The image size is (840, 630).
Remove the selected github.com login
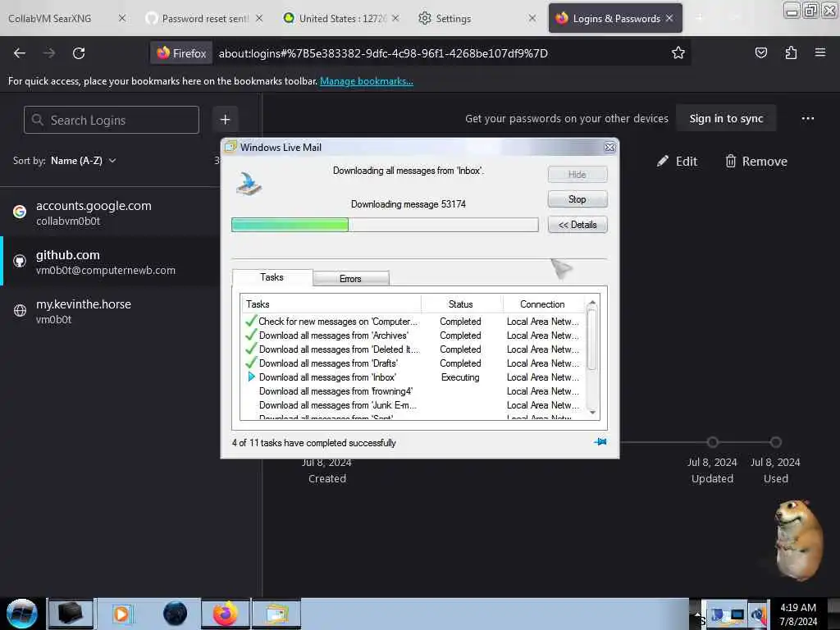tap(756, 162)
